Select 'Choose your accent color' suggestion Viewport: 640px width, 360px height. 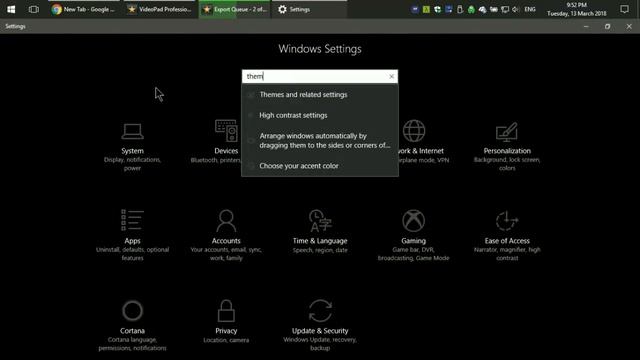point(320,166)
